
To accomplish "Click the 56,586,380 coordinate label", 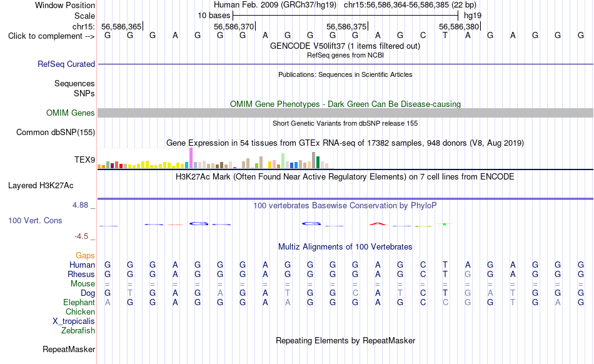I will tap(459, 26).
